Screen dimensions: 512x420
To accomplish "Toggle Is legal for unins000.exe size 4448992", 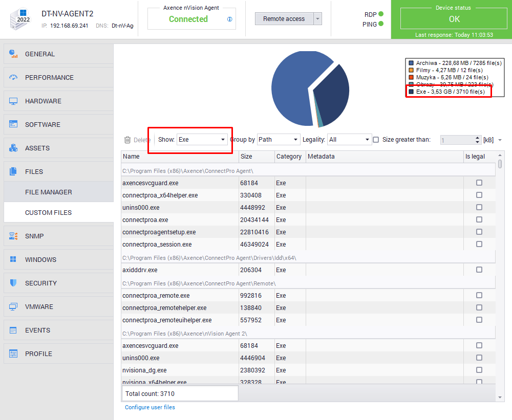I will pyautogui.click(x=479, y=207).
